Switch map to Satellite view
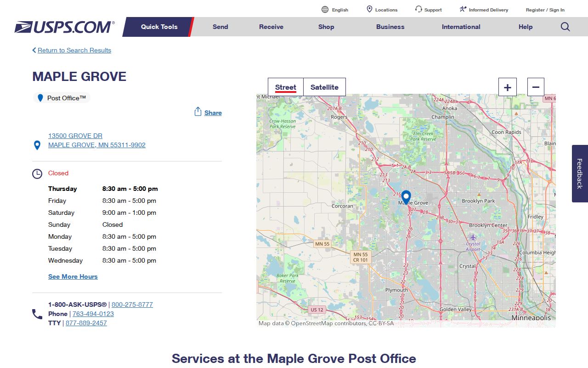This screenshot has height=368, width=588. point(324,87)
